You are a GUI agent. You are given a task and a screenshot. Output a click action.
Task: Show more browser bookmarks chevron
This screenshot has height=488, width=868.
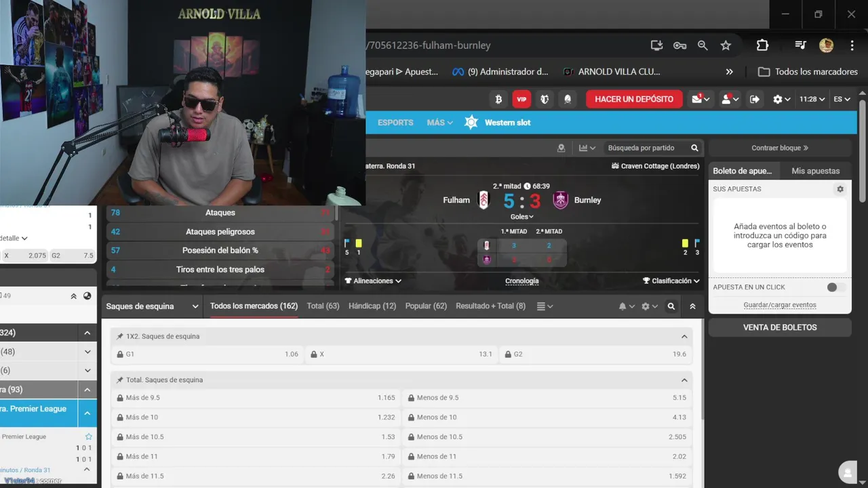tap(729, 72)
